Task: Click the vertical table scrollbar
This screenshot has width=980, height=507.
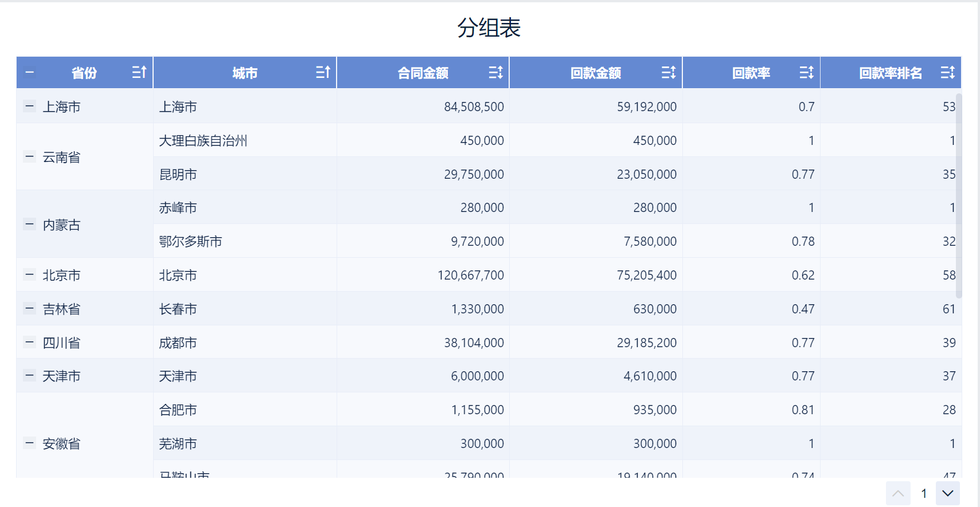Action: [x=958, y=195]
